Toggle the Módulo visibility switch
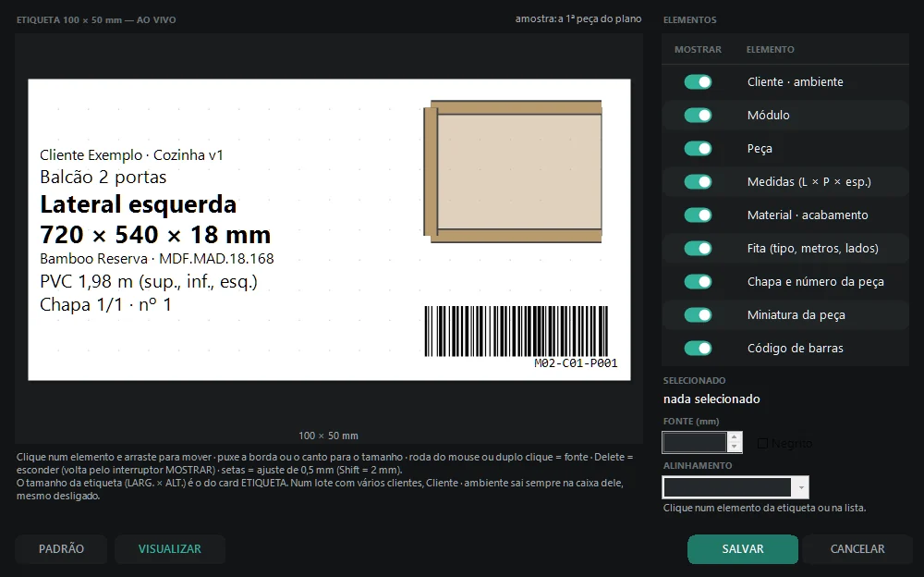 pyautogui.click(x=698, y=115)
